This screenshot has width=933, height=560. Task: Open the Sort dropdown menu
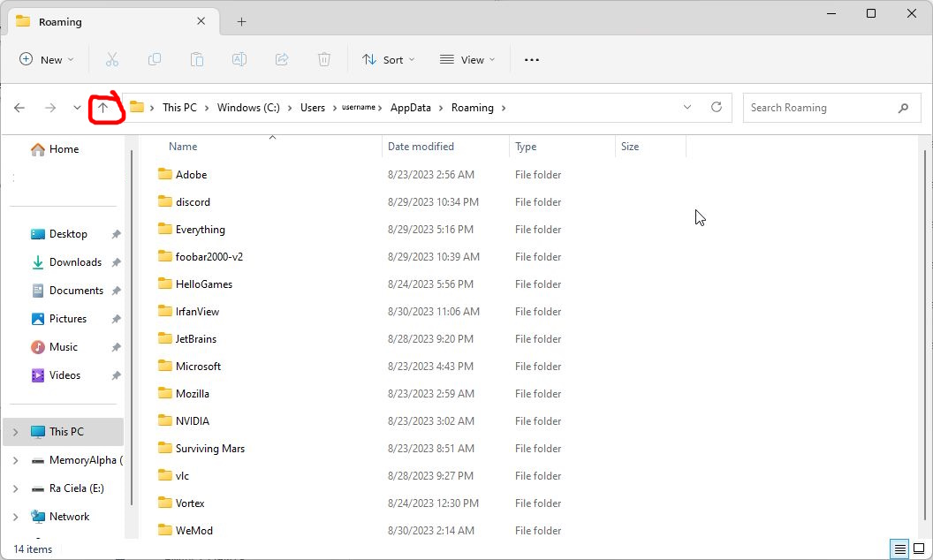tap(388, 59)
